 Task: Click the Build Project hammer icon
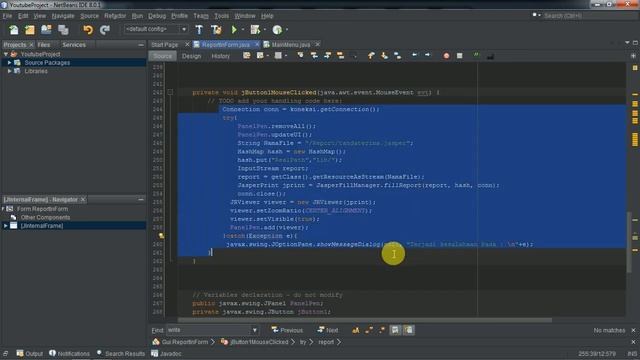pos(199,29)
